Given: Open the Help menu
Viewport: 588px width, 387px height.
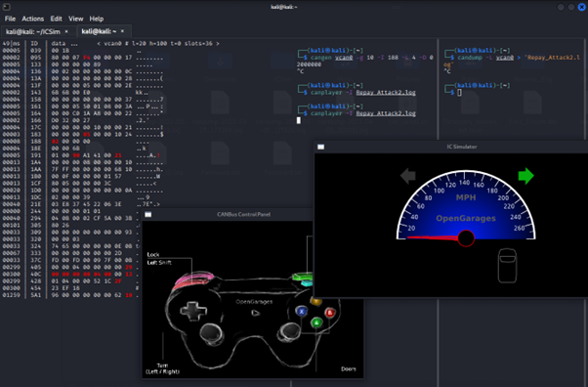Looking at the screenshot, I should tap(97, 19).
